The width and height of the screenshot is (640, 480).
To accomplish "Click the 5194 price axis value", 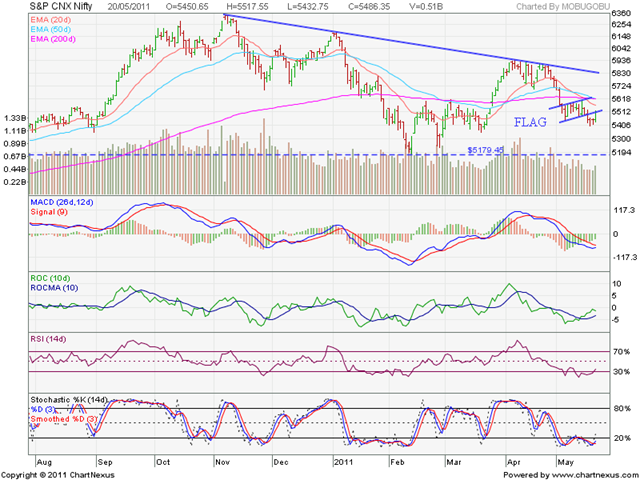I will tap(621, 152).
